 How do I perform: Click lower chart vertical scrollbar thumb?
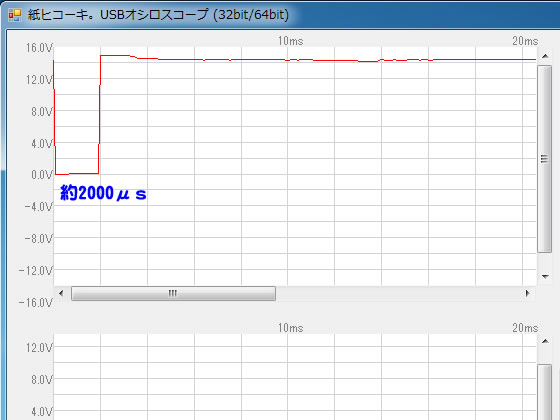pyautogui.click(x=545, y=392)
